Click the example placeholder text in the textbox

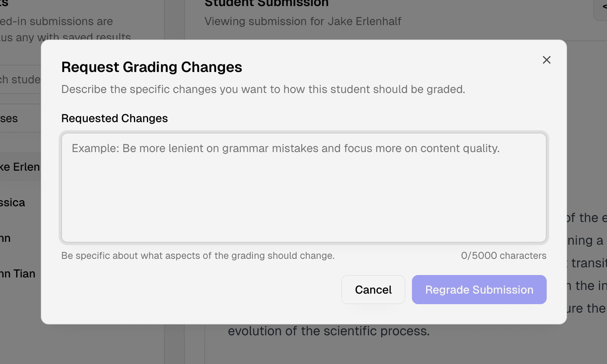tap(285, 148)
